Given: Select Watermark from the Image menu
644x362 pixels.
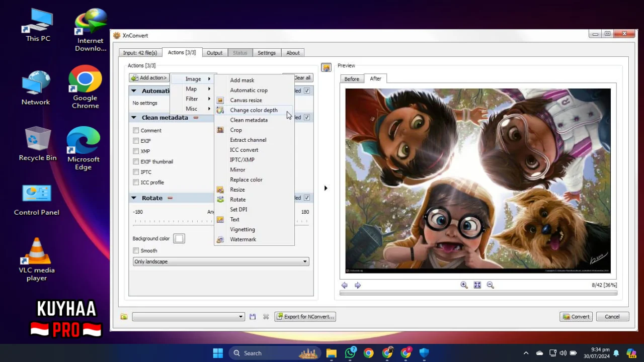Looking at the screenshot, I should (x=254, y=239).
